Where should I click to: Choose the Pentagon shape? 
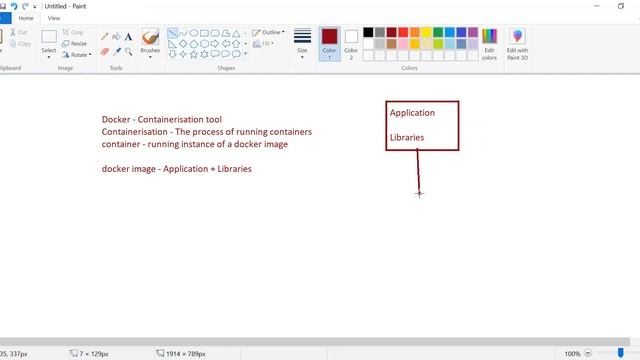tap(193, 44)
